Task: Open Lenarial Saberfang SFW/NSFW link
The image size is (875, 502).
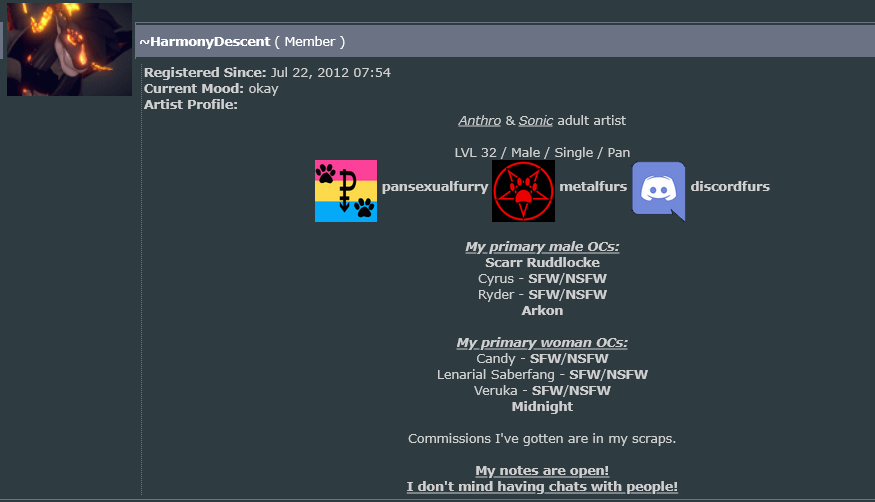Action: coord(608,374)
